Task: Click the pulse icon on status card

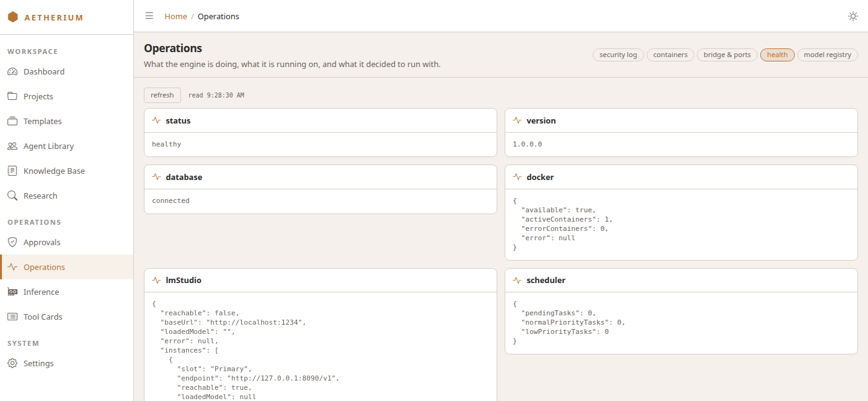Action: [x=156, y=120]
